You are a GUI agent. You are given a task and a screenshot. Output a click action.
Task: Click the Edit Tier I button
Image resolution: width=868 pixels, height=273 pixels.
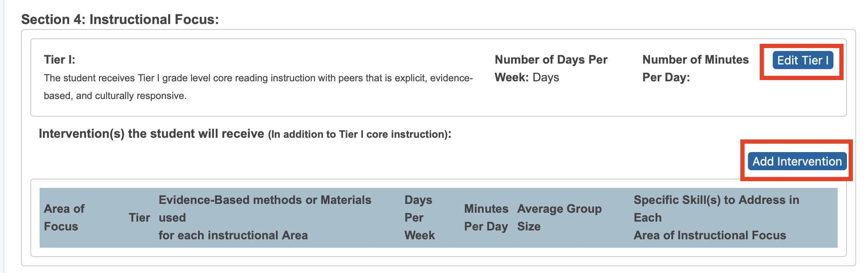click(x=803, y=60)
